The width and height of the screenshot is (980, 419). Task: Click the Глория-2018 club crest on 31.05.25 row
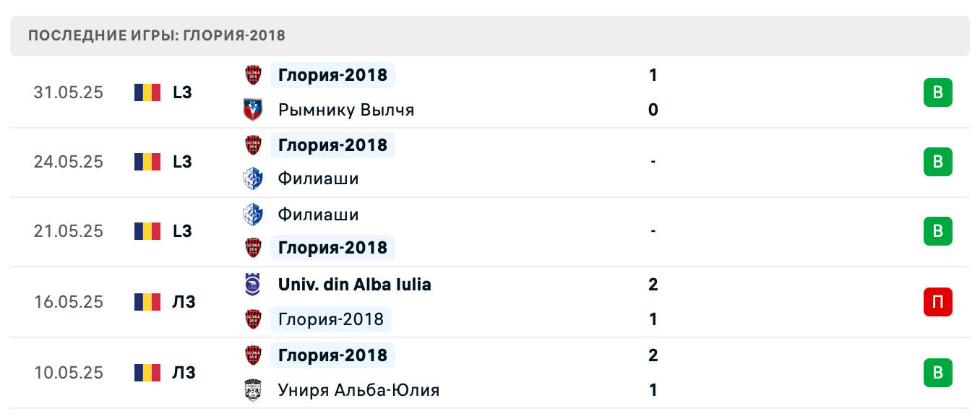(252, 75)
